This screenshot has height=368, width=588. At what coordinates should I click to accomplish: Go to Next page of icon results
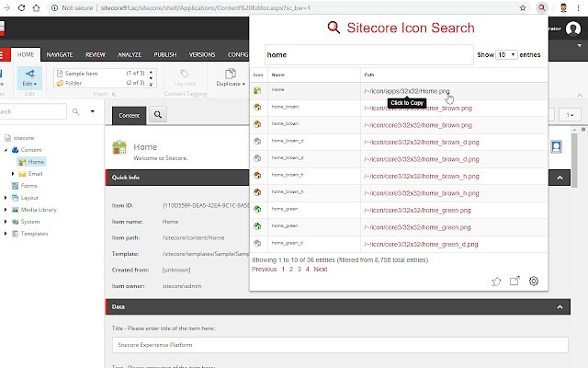321,270
